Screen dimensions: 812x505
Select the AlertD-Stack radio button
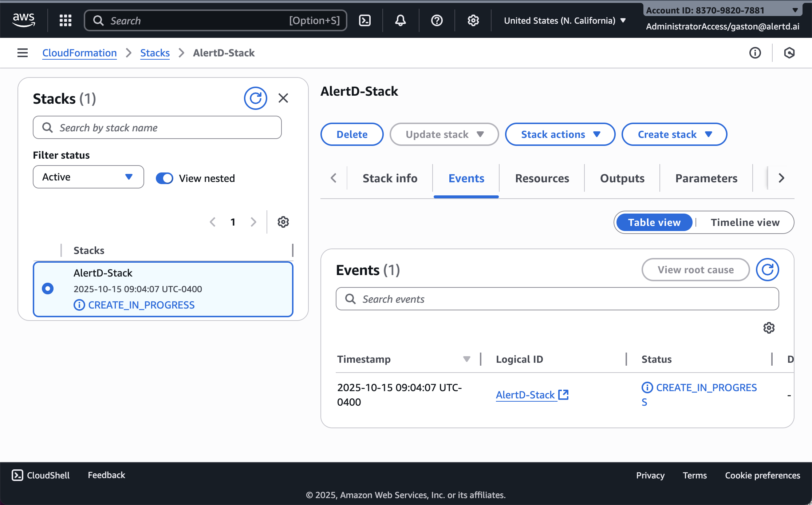(x=48, y=288)
